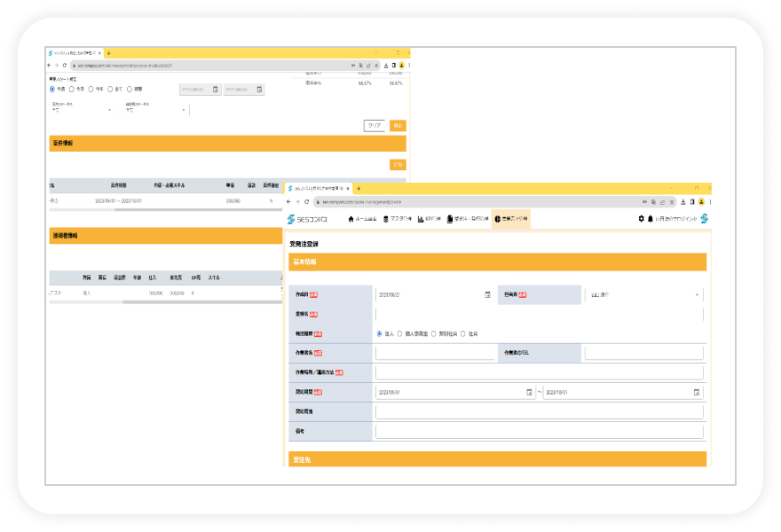Select the 個人事業主 radio button
Screen dimensions: 781x532
click(399, 334)
